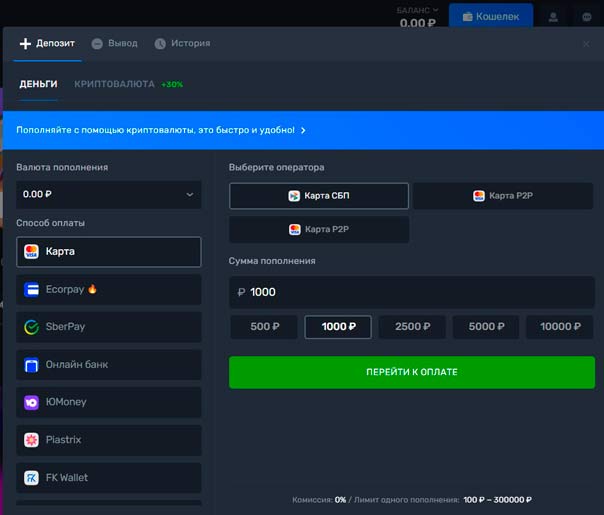
Task: Expand the blue cryptocurrency promo banner arrow
Action: [303, 130]
